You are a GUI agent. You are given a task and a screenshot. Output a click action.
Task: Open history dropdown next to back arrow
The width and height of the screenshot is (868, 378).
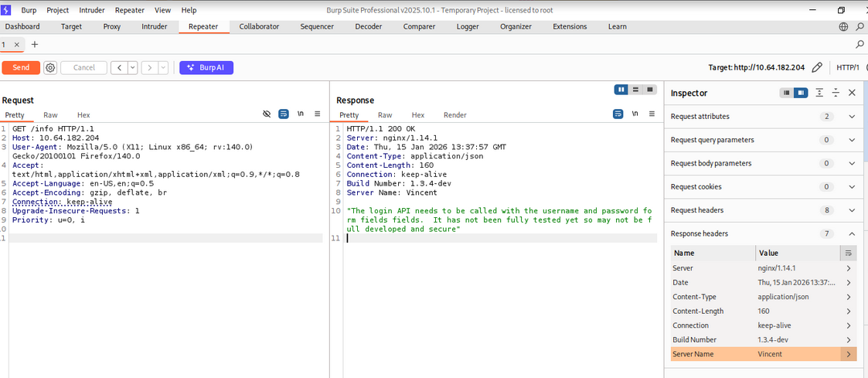(x=133, y=68)
